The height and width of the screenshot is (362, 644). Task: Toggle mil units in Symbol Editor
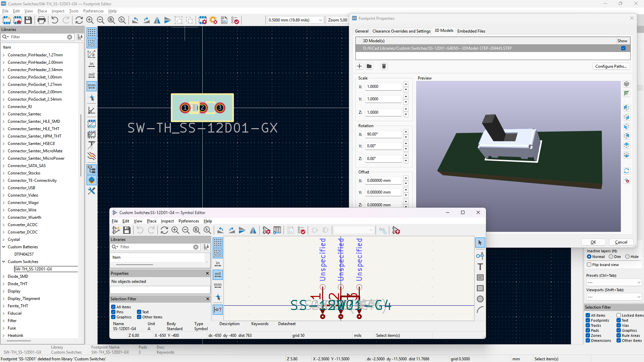pyautogui.click(x=218, y=275)
